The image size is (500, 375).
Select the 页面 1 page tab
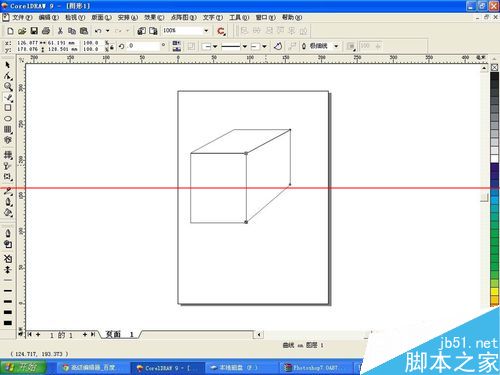pos(119,334)
